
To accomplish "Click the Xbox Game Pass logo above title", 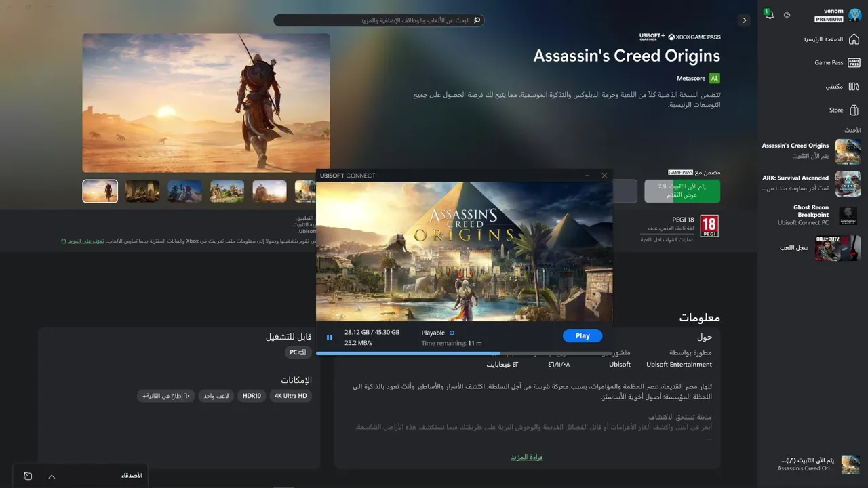I will coord(694,37).
